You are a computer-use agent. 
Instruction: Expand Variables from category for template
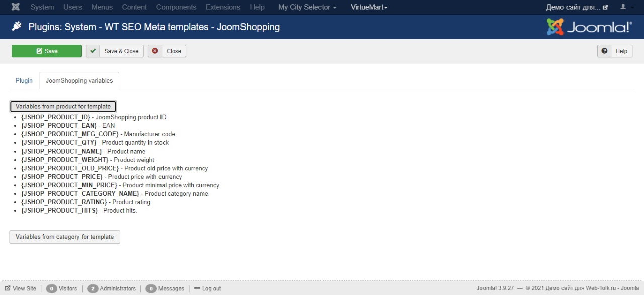(x=64, y=237)
